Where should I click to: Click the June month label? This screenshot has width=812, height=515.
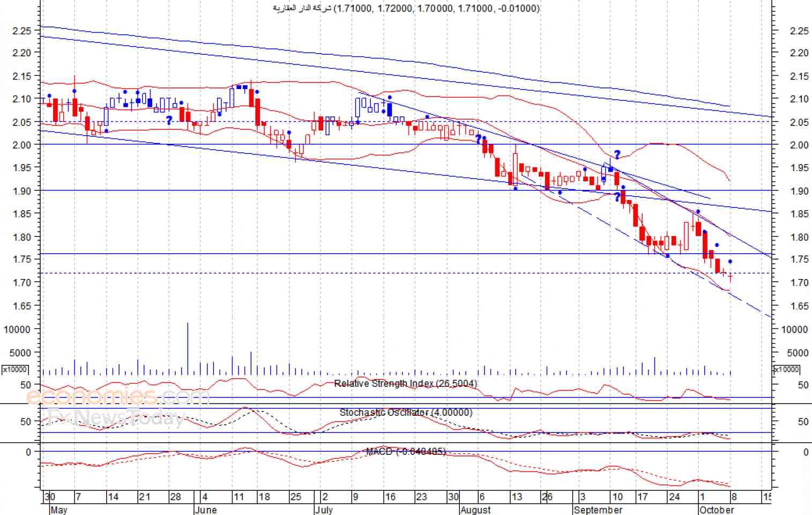click(206, 510)
